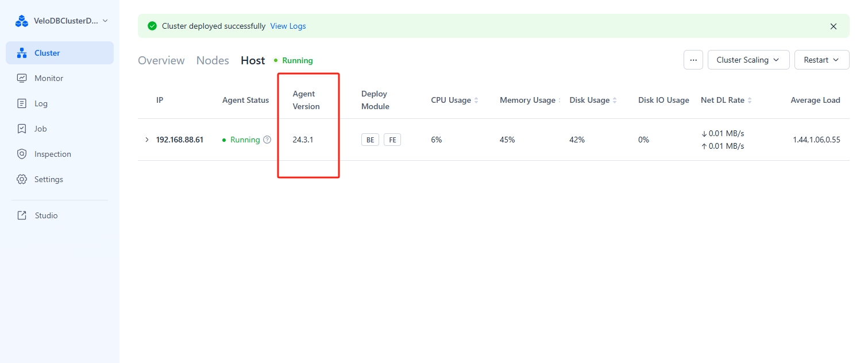Open the Log section in sidebar
The image size is (868, 363).
tap(41, 103)
